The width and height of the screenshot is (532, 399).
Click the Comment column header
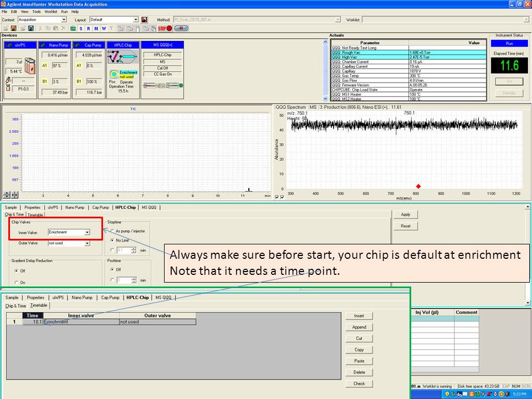tap(467, 312)
